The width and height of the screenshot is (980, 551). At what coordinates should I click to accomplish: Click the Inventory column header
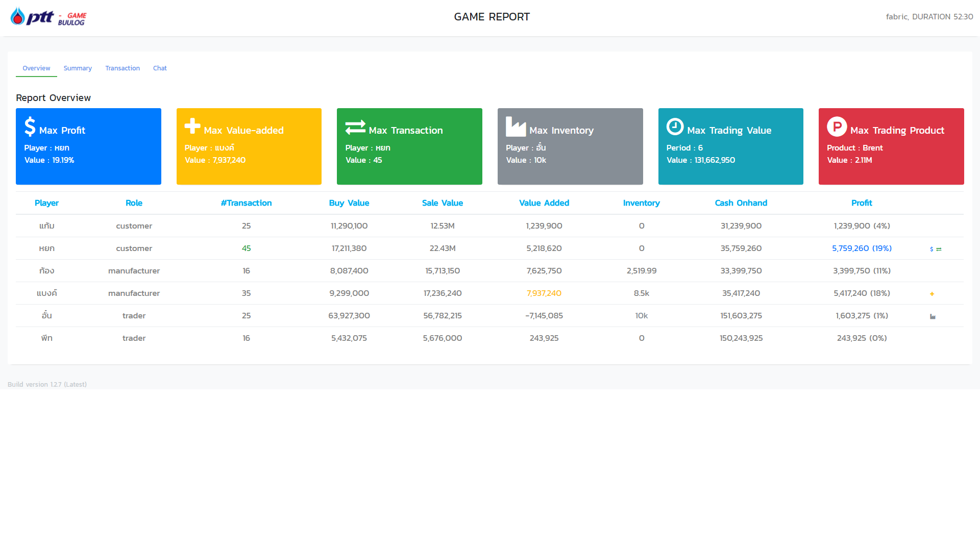click(642, 203)
